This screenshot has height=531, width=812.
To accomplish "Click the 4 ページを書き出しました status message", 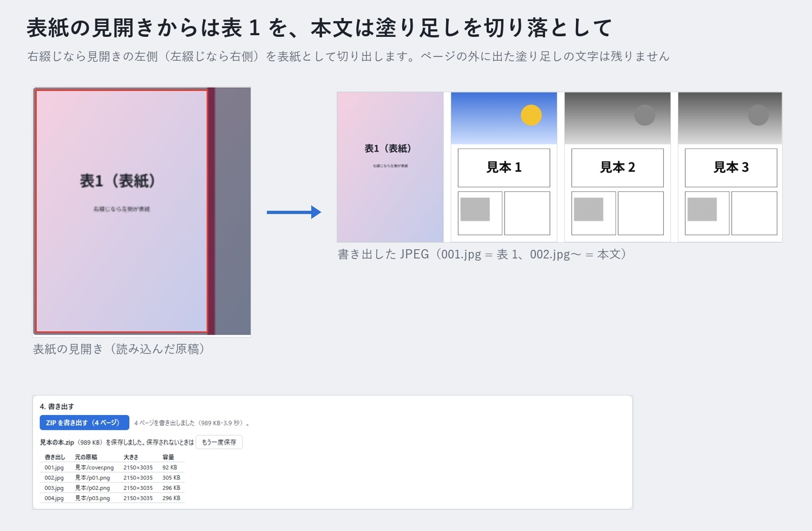I will tap(192, 423).
